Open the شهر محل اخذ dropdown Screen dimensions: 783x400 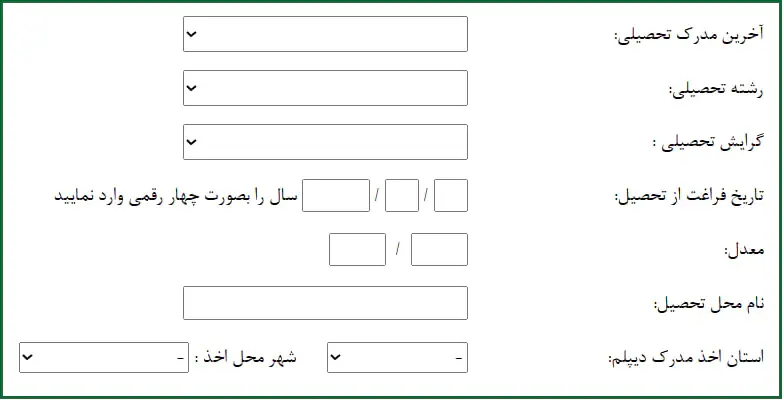(x=104, y=357)
